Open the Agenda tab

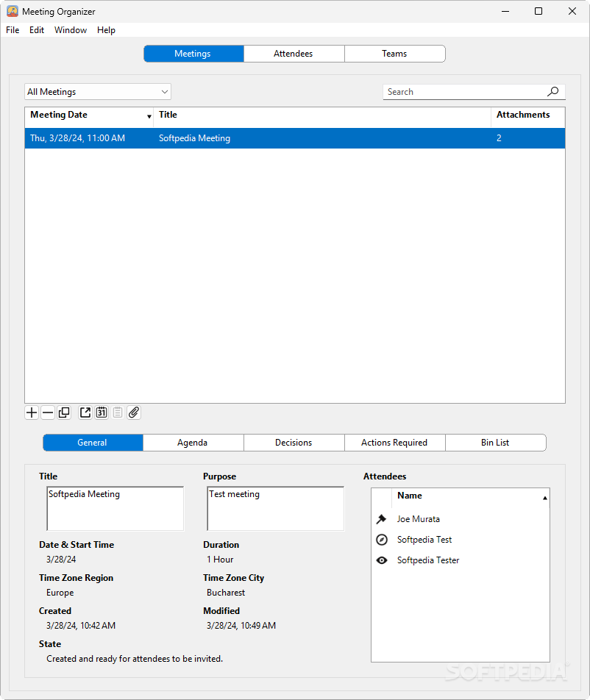point(193,443)
